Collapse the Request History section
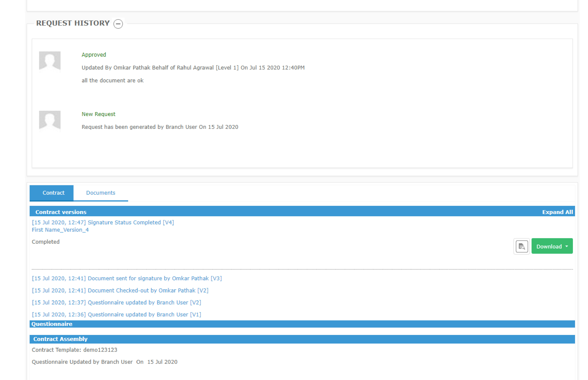588x380 pixels. (x=118, y=24)
